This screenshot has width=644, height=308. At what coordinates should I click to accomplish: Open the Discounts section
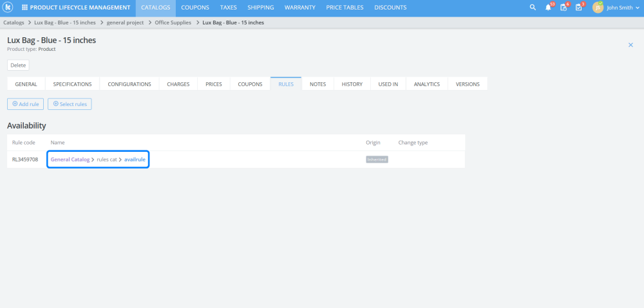[391, 7]
